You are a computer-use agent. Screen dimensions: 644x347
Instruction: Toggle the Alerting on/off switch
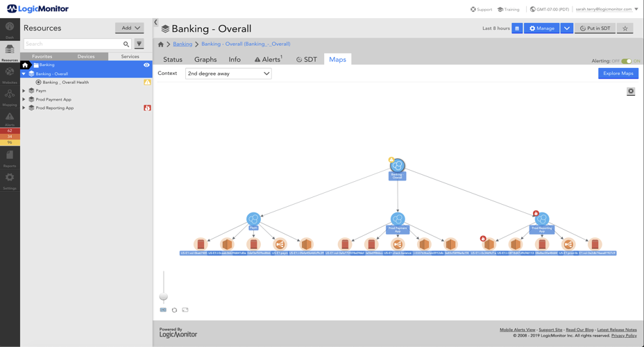point(627,61)
